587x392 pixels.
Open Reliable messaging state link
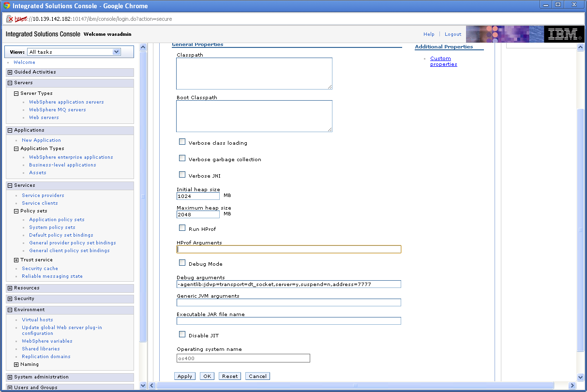pos(52,276)
